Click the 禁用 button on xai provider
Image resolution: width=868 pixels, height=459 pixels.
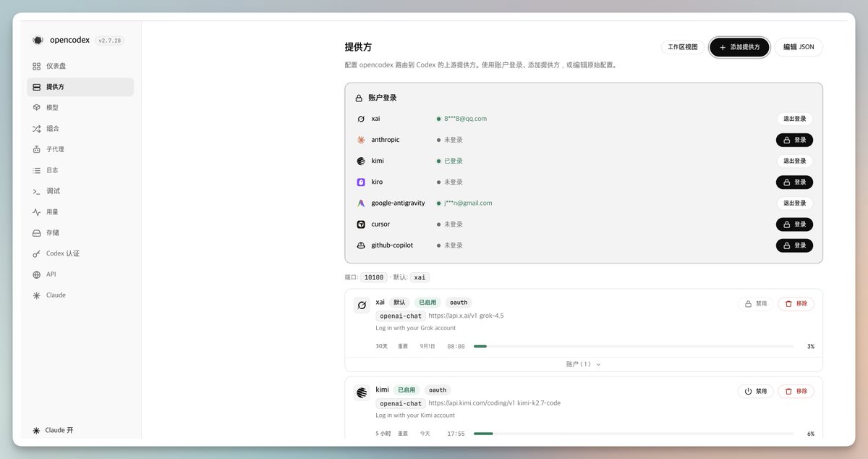[x=755, y=304]
